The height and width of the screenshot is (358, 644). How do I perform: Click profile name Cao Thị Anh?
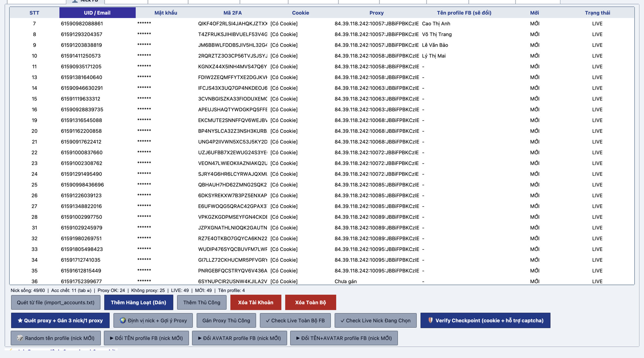[x=436, y=24]
